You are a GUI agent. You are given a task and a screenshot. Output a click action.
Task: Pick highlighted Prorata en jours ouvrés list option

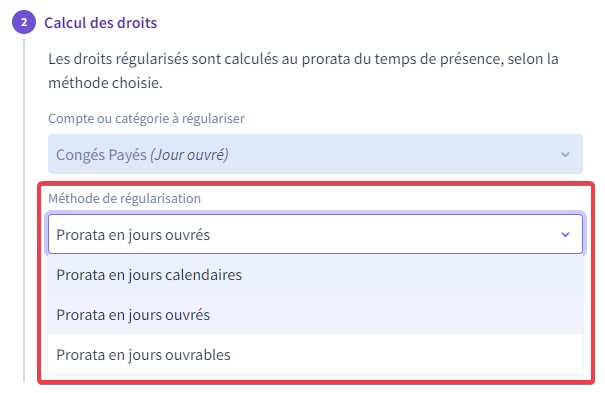[315, 315]
